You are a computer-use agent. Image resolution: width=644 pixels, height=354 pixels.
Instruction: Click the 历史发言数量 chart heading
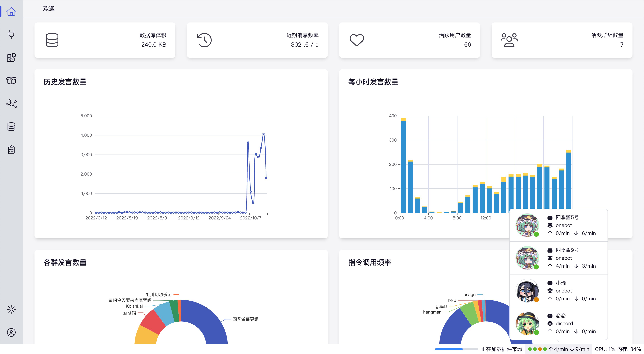[x=65, y=82]
